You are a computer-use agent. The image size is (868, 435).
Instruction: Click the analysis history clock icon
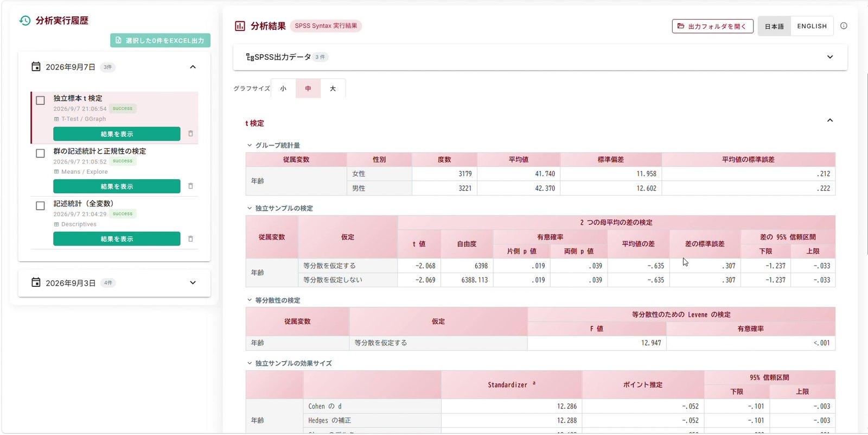(x=25, y=21)
